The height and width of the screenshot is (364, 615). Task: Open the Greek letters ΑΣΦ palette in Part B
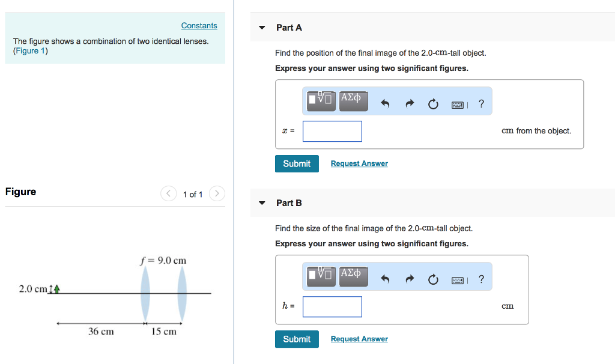point(353,276)
